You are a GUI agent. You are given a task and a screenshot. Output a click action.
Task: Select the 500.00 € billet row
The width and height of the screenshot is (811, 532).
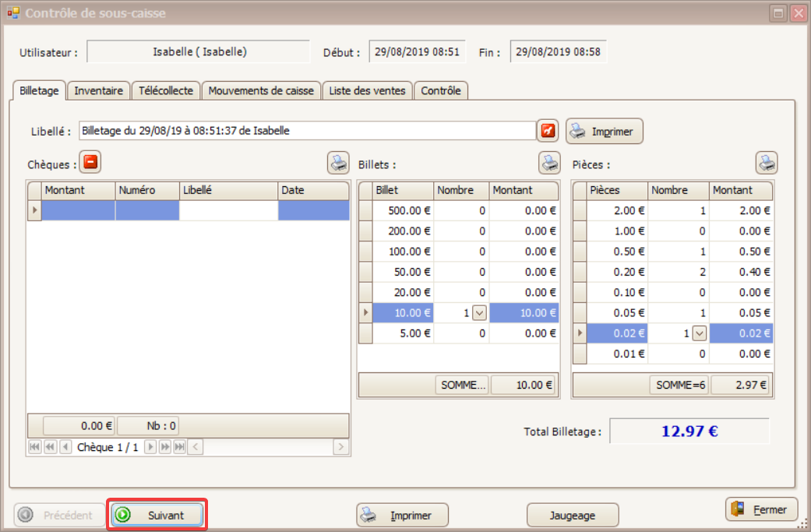click(459, 210)
